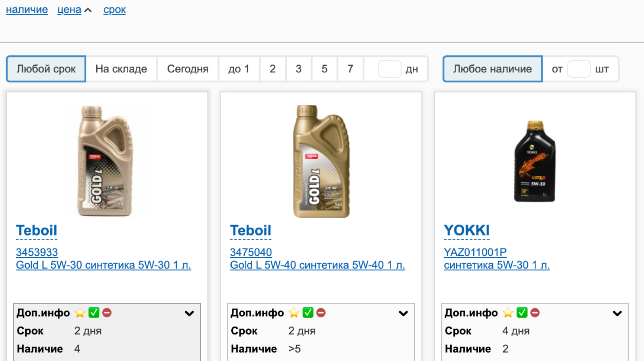
Task: Expand Доп.инфо chevron on YOKKI card
Action: (617, 313)
